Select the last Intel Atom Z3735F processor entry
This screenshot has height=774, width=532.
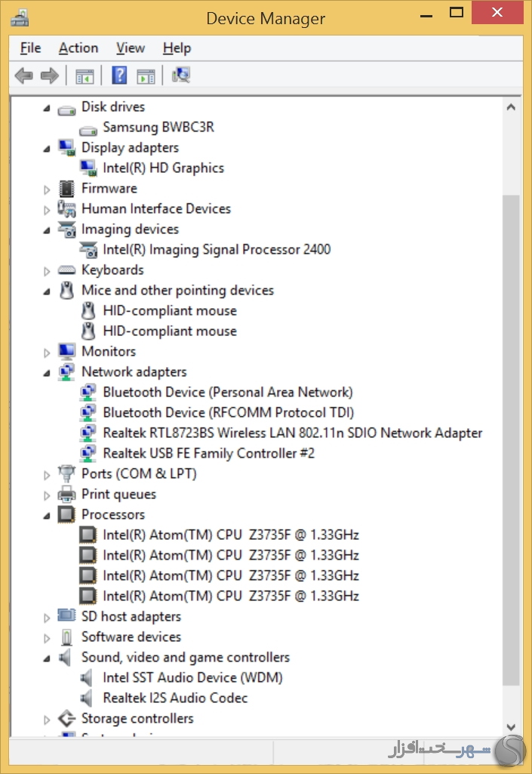click(x=231, y=596)
